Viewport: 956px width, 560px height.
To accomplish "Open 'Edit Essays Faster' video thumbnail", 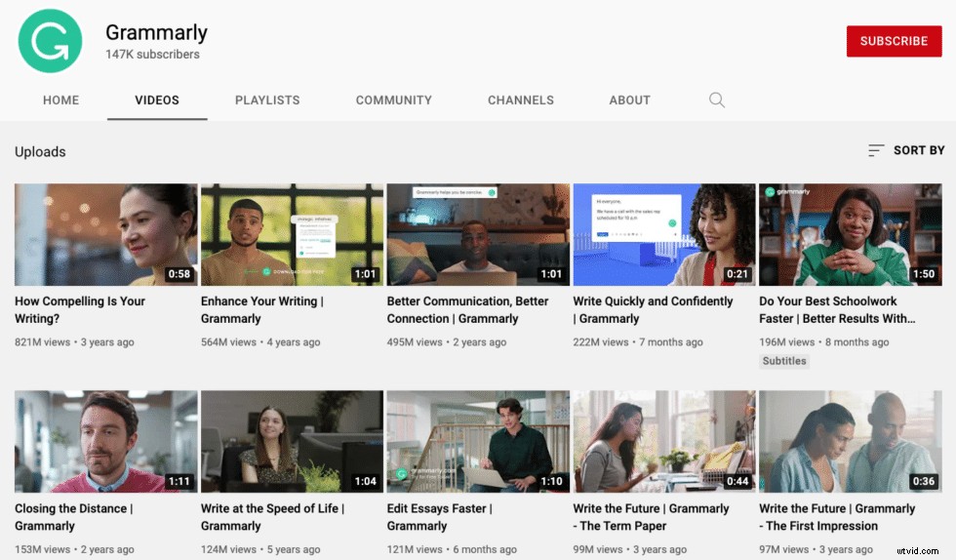I will coord(478,442).
